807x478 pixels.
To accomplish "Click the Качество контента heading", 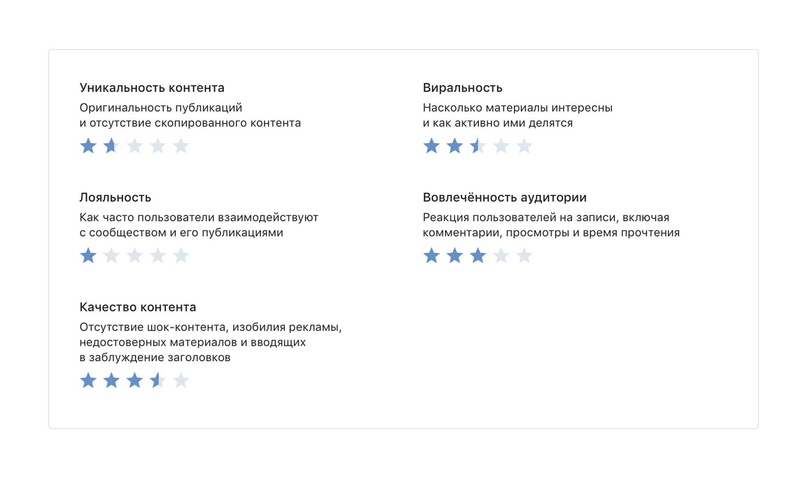I will 138,307.
